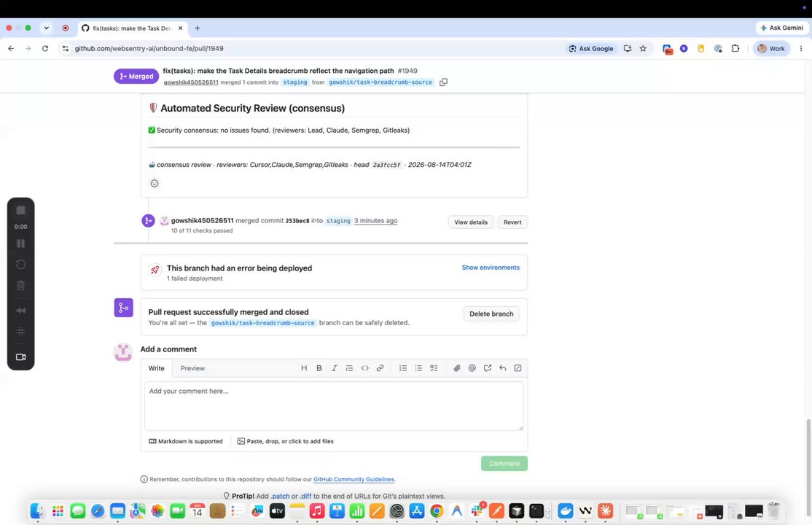Insert a numbered list
The image size is (812, 525).
point(403,368)
